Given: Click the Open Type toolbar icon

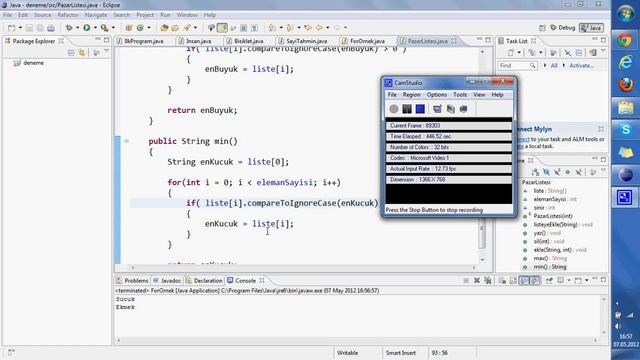Looking at the screenshot, I should (164, 28).
